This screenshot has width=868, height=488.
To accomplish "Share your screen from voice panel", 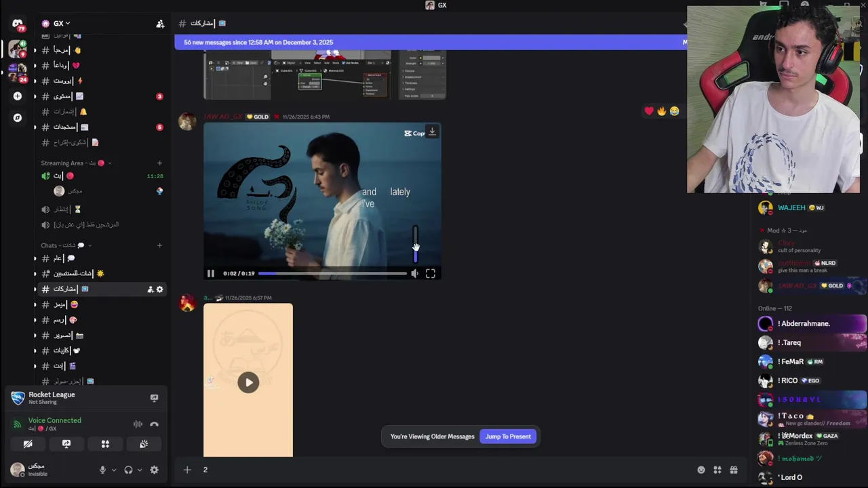I will (66, 444).
